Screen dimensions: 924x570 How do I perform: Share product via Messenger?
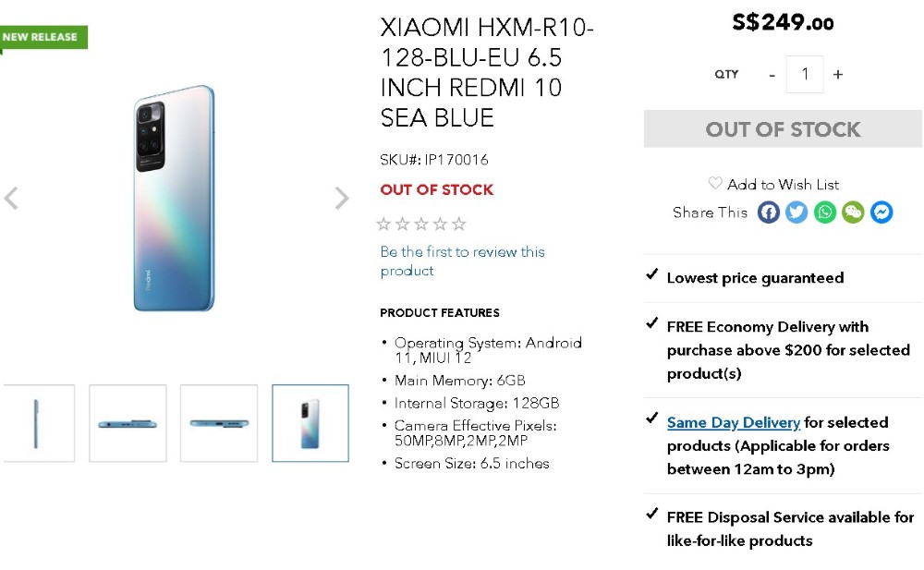click(881, 212)
